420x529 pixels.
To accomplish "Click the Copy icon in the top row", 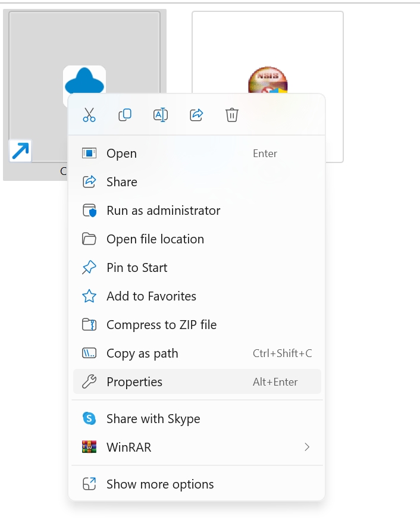I will [x=125, y=115].
